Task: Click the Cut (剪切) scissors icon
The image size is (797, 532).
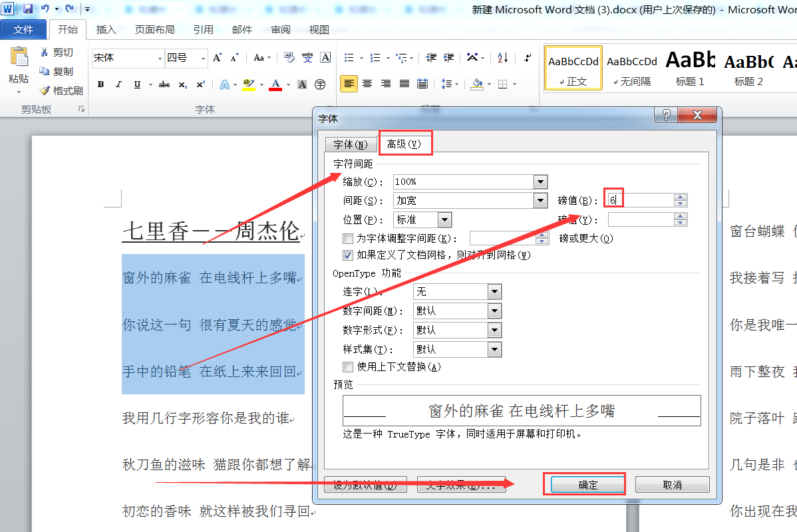Action: [x=44, y=52]
